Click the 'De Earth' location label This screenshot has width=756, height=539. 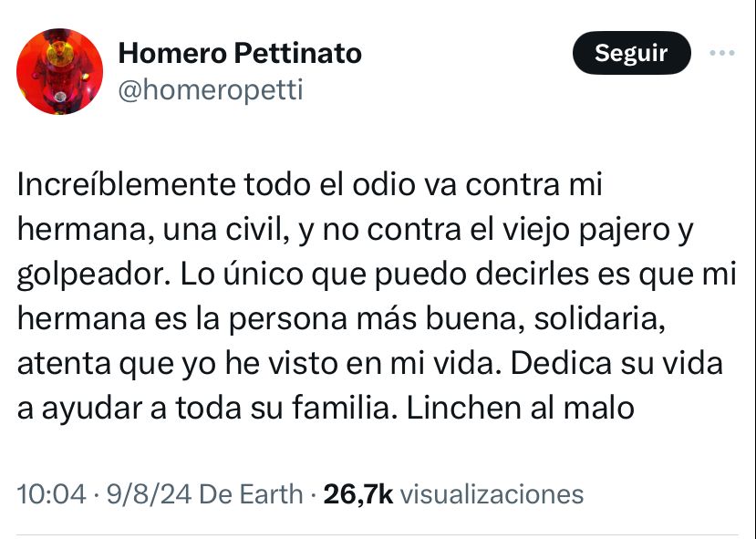click(x=251, y=494)
